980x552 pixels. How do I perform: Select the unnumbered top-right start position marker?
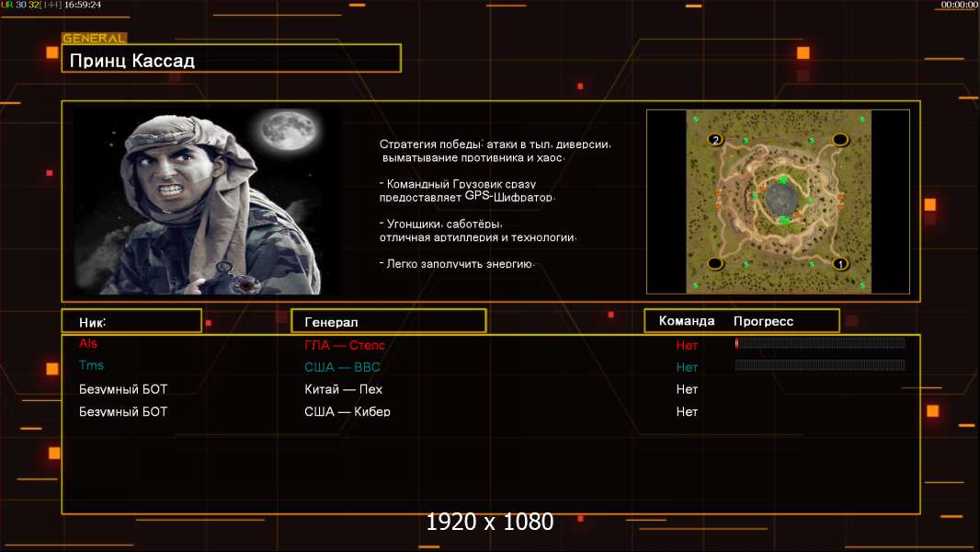coord(840,140)
